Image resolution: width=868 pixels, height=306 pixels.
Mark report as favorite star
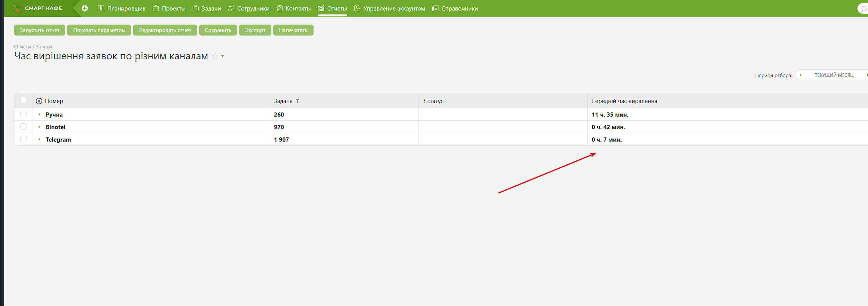215,56
